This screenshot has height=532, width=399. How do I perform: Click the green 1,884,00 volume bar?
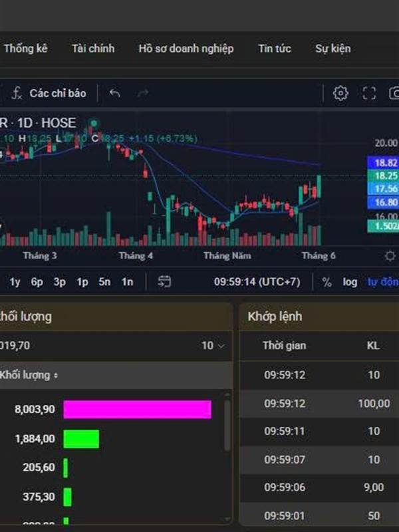pos(81,439)
